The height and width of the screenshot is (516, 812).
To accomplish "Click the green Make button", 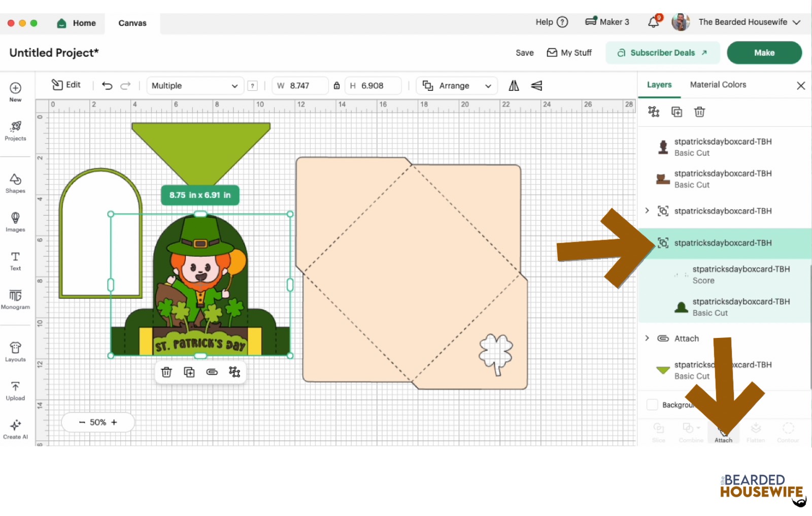I will pyautogui.click(x=764, y=53).
